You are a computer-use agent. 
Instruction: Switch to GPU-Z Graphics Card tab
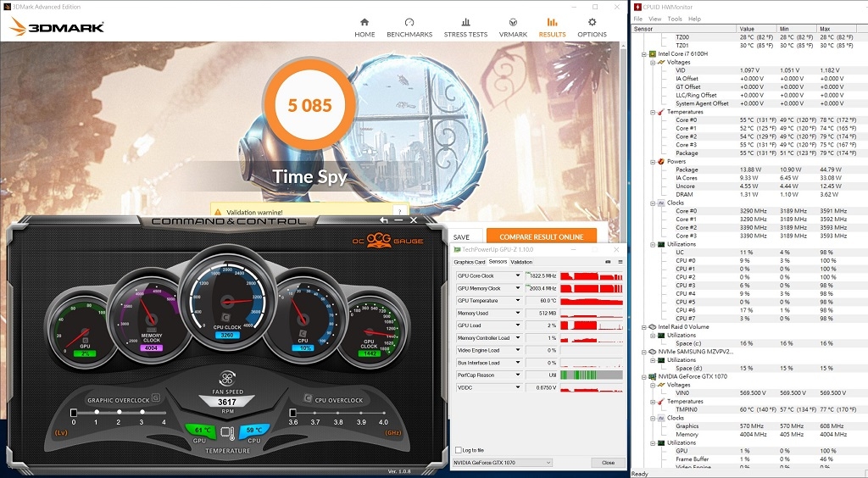(x=470, y=262)
